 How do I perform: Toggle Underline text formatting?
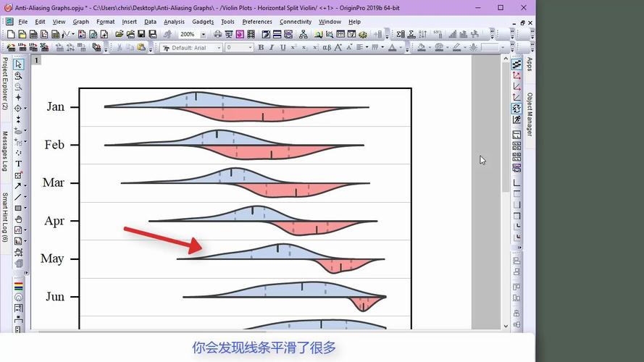coord(283,48)
